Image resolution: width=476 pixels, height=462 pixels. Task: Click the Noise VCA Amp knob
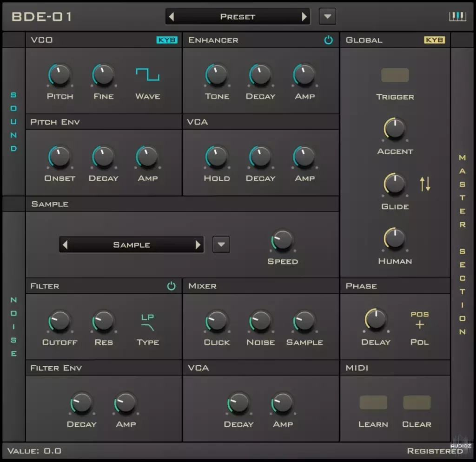click(282, 403)
